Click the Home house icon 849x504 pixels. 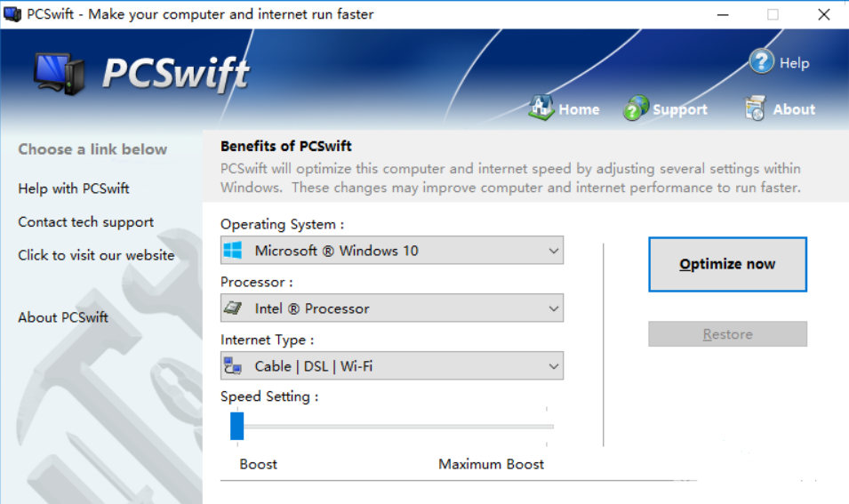(x=541, y=108)
